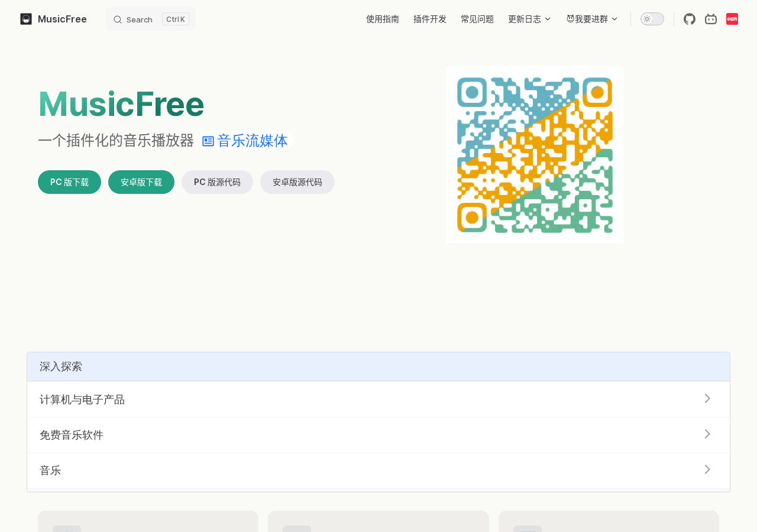The width and height of the screenshot is (757, 532).
Task: Click the search magnifier icon
Action: coord(118,20)
